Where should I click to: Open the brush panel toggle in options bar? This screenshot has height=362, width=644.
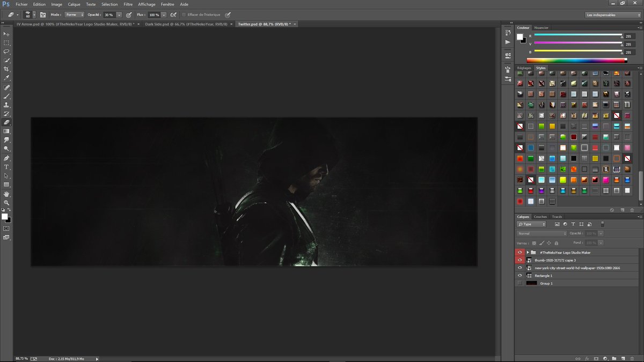point(43,14)
